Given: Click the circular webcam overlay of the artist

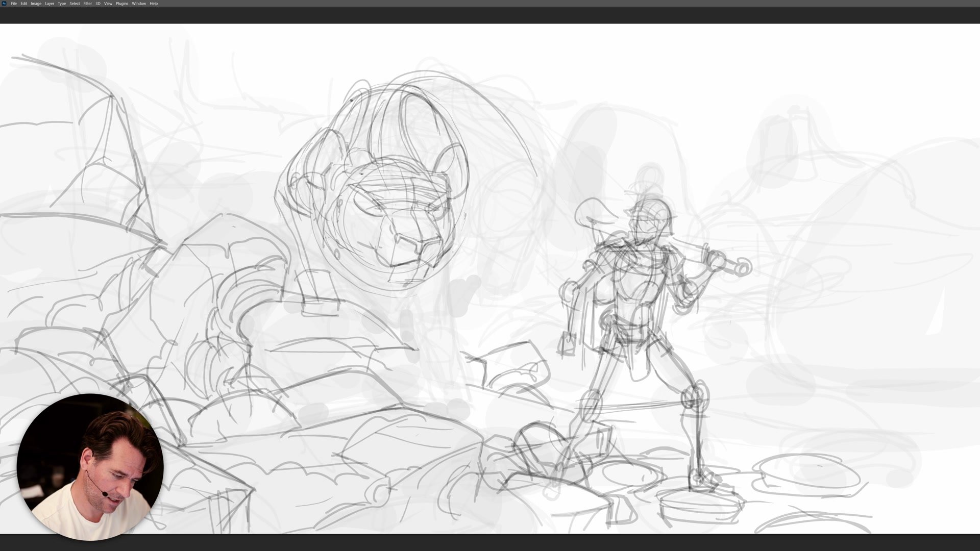Looking at the screenshot, I should (90, 467).
